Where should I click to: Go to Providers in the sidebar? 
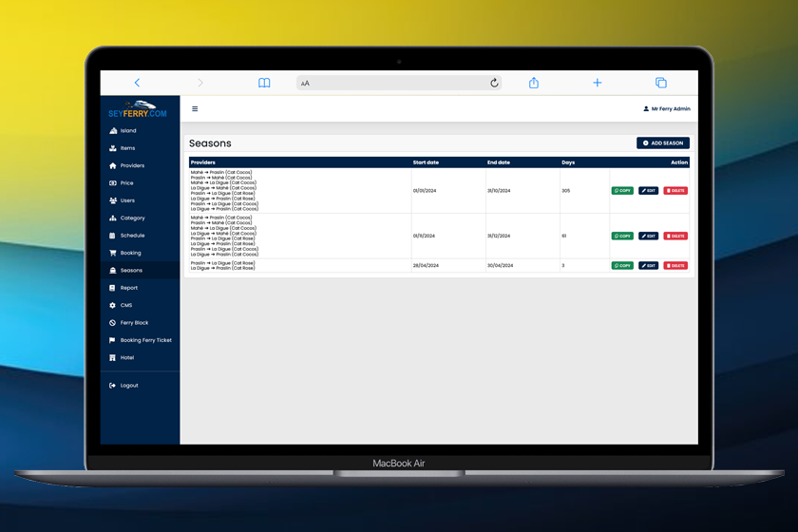(132, 165)
